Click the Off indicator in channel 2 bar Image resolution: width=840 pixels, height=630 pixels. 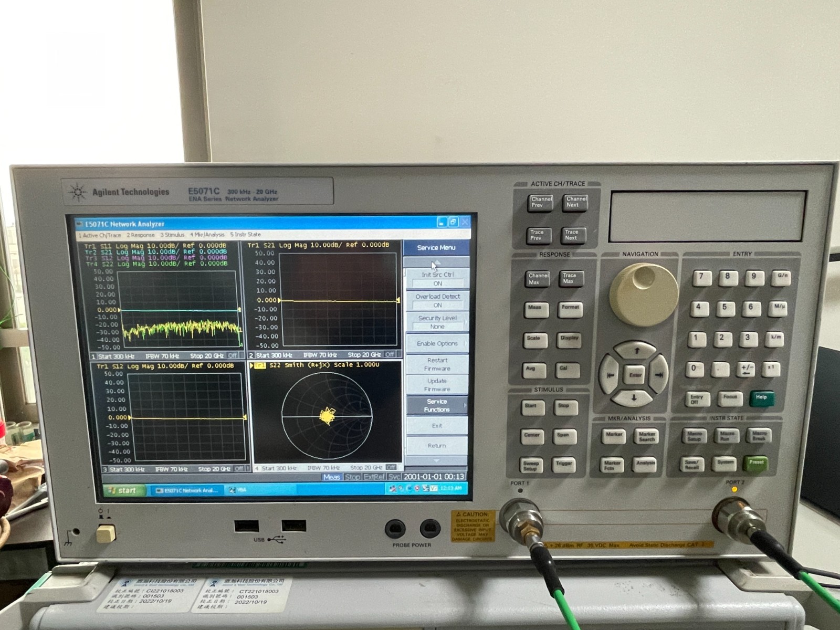coord(390,354)
